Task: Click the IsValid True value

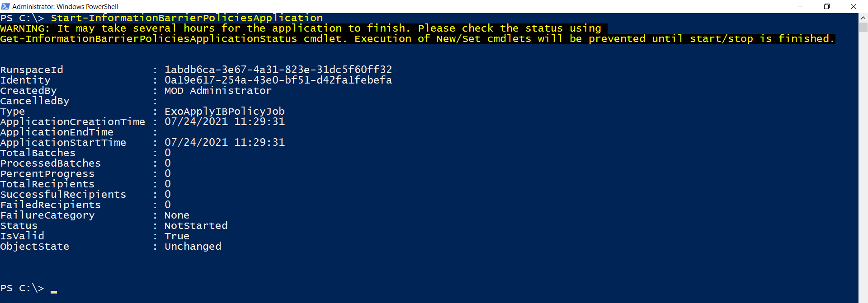Action: [177, 236]
